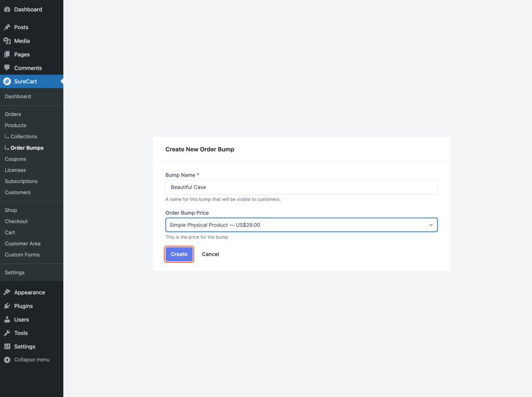
Task: Click the Plugins plug icon
Action: (7, 306)
